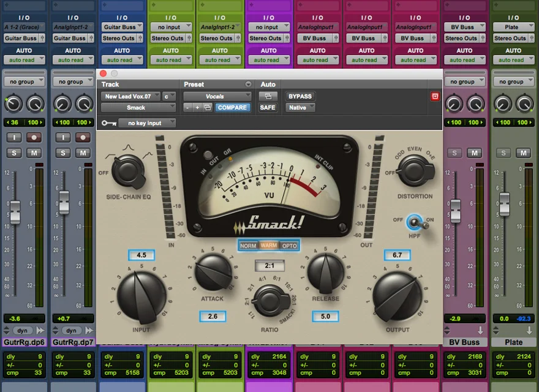The image size is (539, 392).
Task: Click the large Input knob
Action: pyautogui.click(x=141, y=298)
